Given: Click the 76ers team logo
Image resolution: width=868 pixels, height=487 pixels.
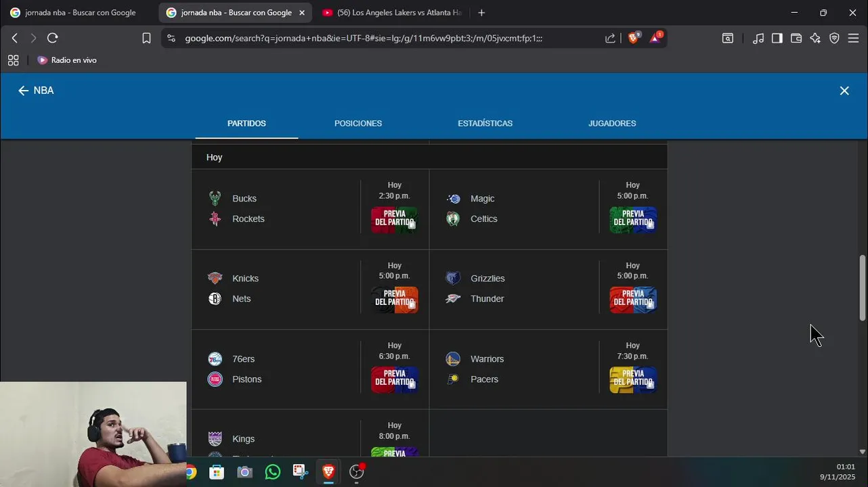Looking at the screenshot, I should tap(215, 358).
